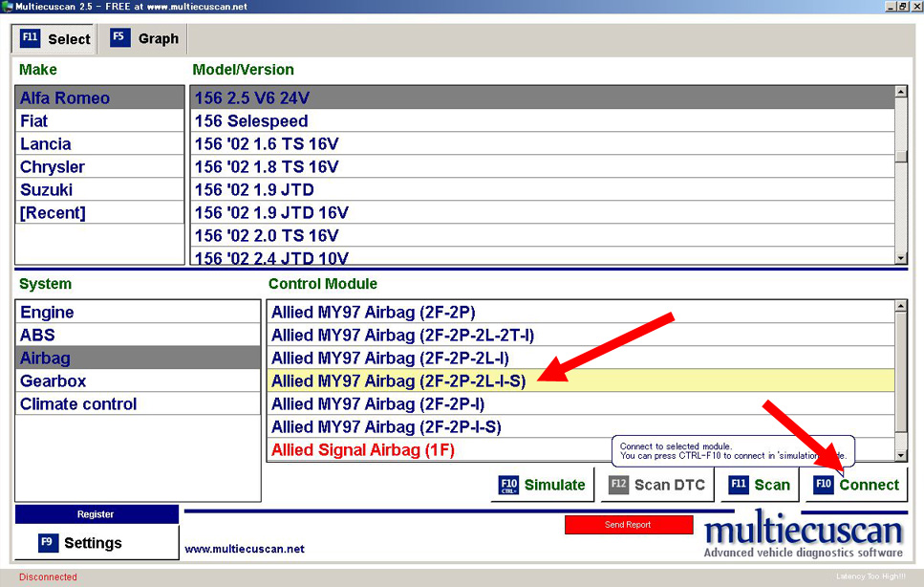Screen dimensions: 924x587
Task: Click the F9 icon beside Settings
Action: (48, 543)
